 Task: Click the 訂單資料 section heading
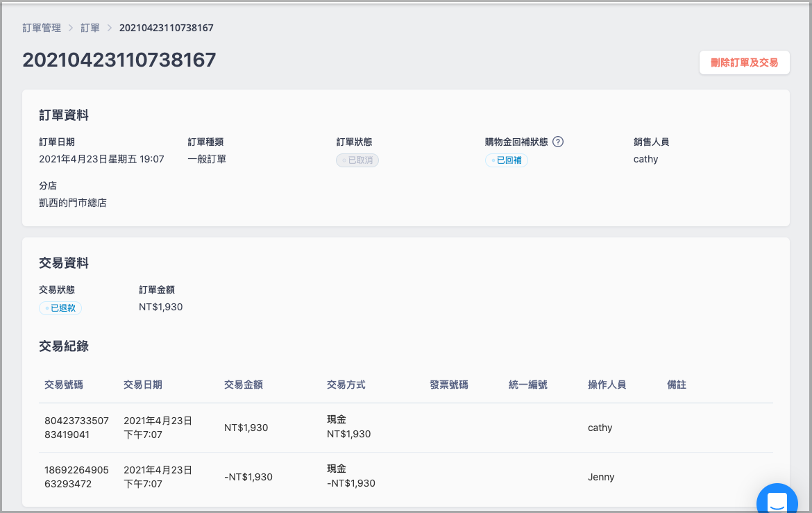point(64,115)
